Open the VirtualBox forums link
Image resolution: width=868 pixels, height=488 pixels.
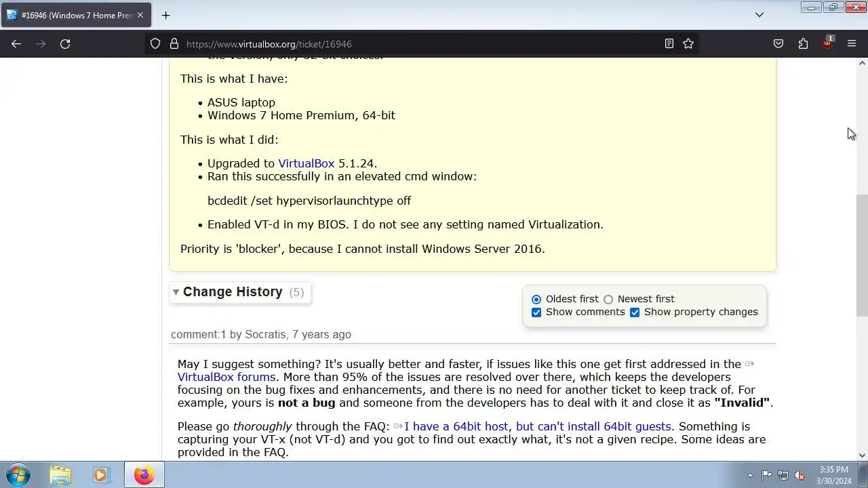(226, 377)
